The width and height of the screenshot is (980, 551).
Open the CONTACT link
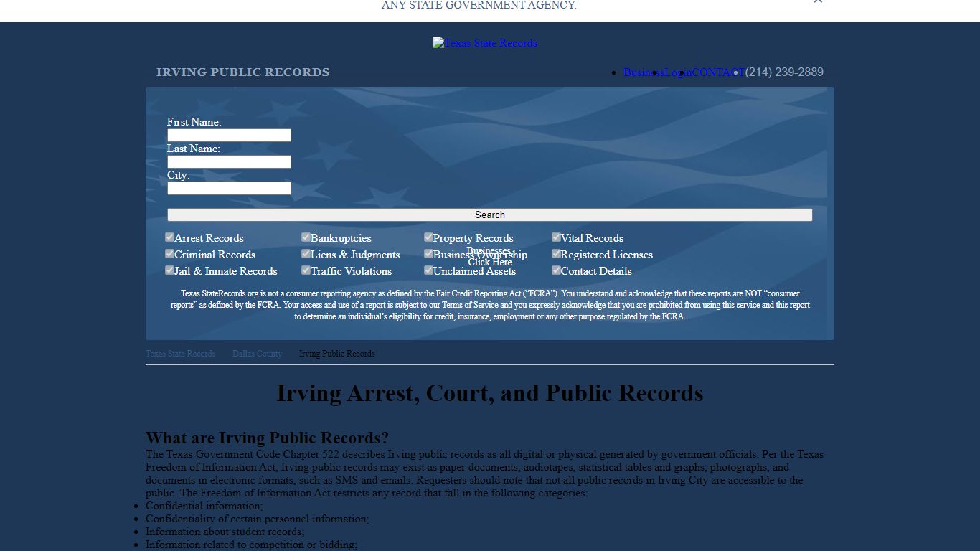point(718,72)
